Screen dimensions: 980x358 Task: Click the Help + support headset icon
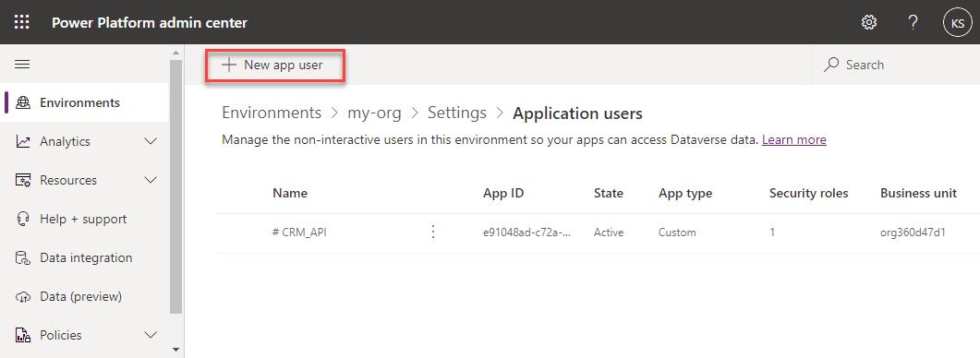point(23,220)
